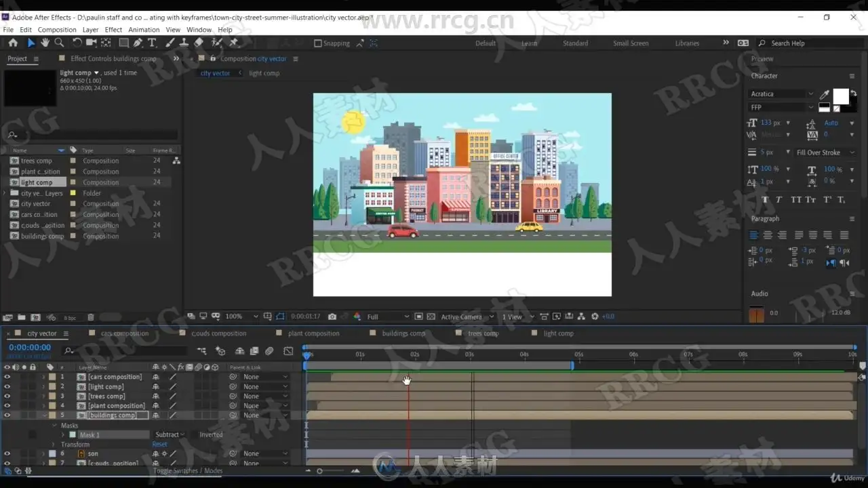Select the Eraser tool
The height and width of the screenshot is (488, 868).
coord(199,43)
